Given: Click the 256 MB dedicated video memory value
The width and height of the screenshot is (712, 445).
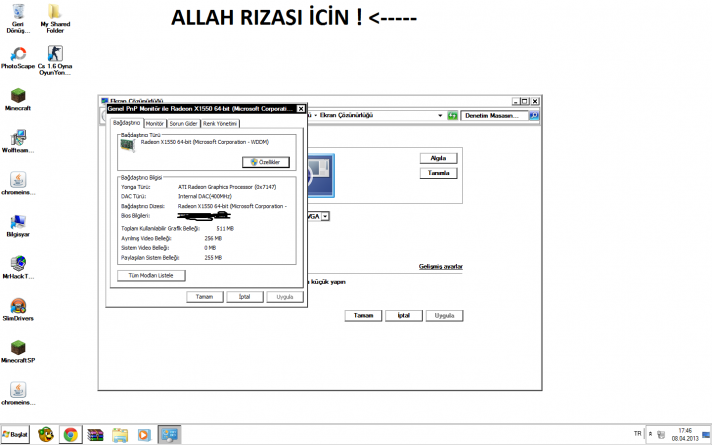Looking at the screenshot, I should tap(213, 238).
